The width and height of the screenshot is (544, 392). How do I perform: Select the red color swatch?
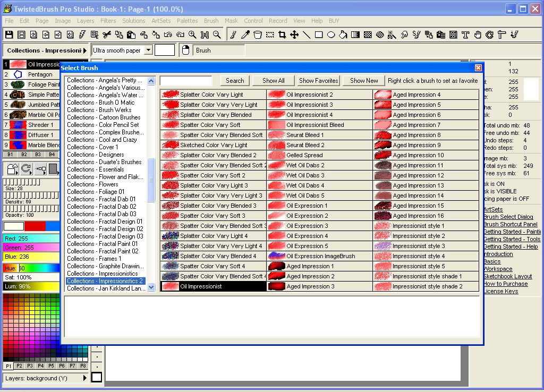coord(35,226)
